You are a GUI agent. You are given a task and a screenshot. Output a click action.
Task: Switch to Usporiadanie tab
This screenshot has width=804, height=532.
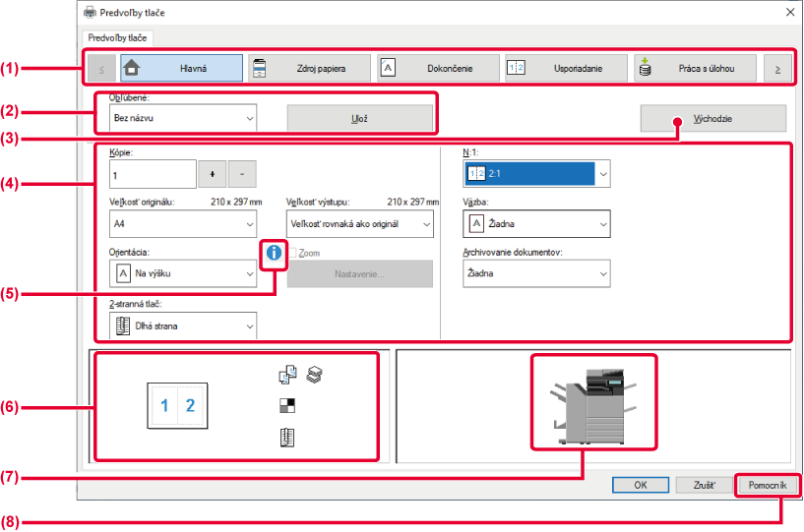pos(566,68)
